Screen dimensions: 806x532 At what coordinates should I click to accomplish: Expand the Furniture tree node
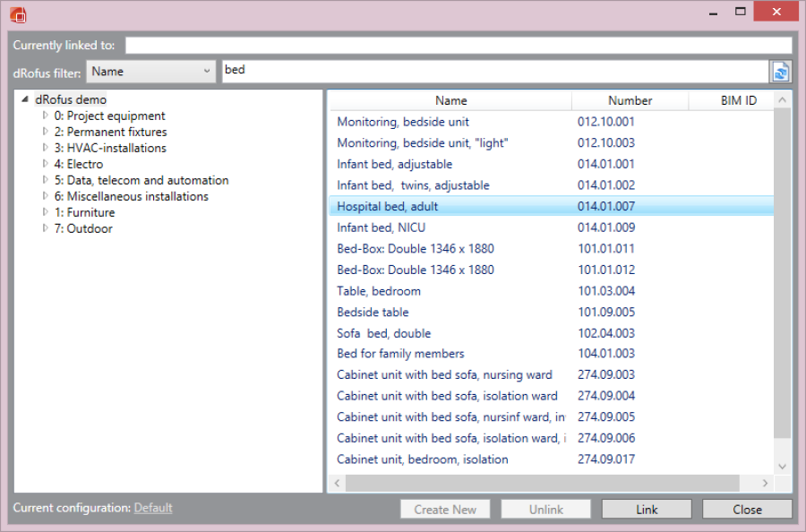click(46, 212)
